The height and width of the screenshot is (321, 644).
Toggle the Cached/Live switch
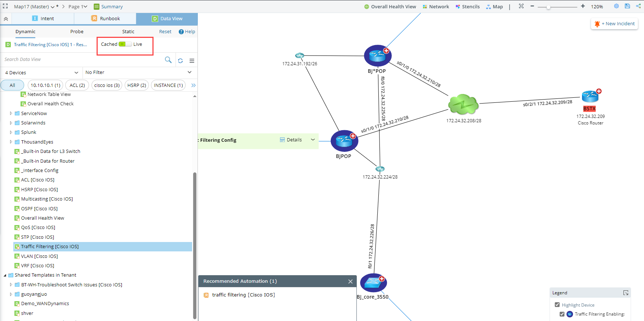pyautogui.click(x=125, y=44)
